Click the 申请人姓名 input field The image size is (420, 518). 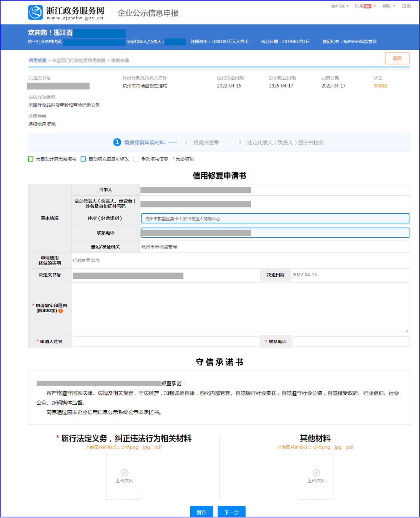(x=166, y=342)
